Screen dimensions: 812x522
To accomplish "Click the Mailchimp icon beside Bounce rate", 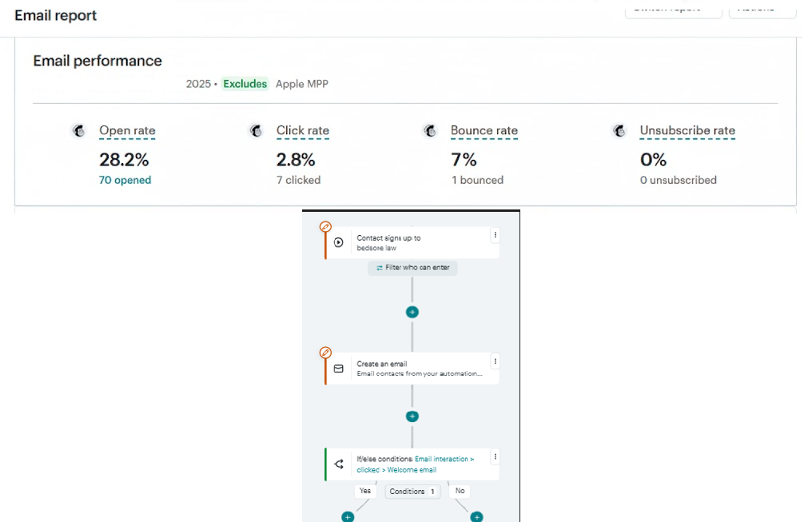I will pyautogui.click(x=430, y=131).
